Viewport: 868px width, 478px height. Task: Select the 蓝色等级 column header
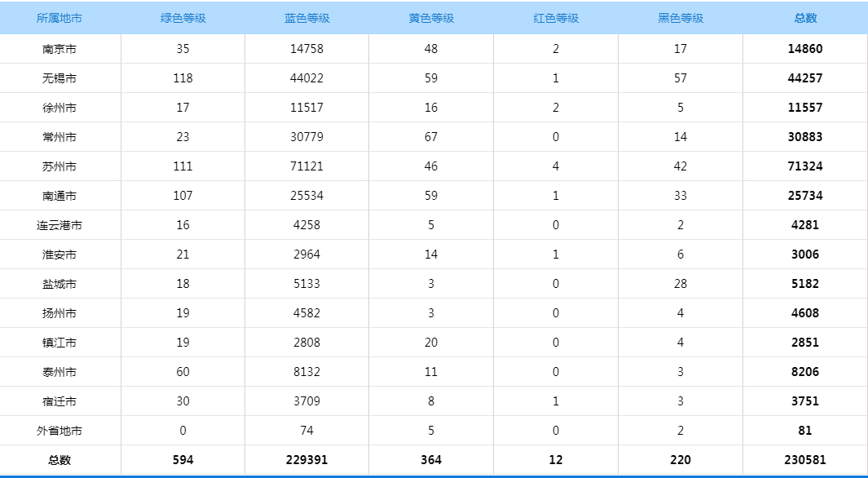(306, 18)
